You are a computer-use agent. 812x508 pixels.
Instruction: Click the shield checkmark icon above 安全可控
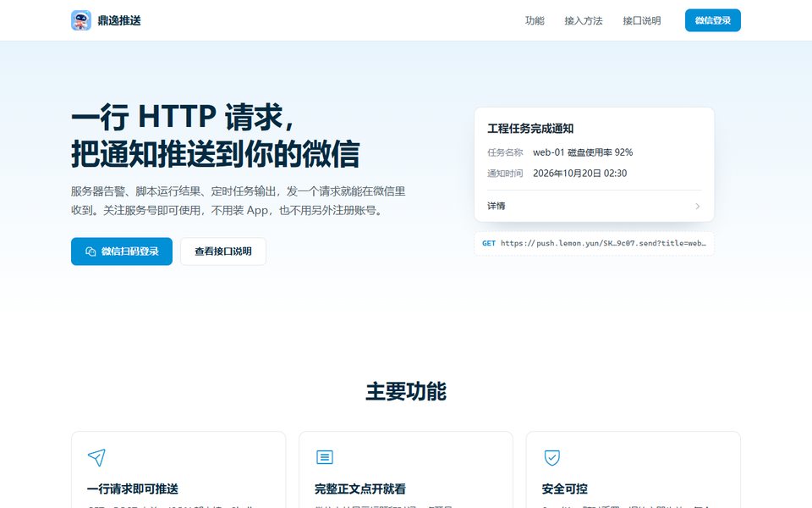tap(552, 457)
